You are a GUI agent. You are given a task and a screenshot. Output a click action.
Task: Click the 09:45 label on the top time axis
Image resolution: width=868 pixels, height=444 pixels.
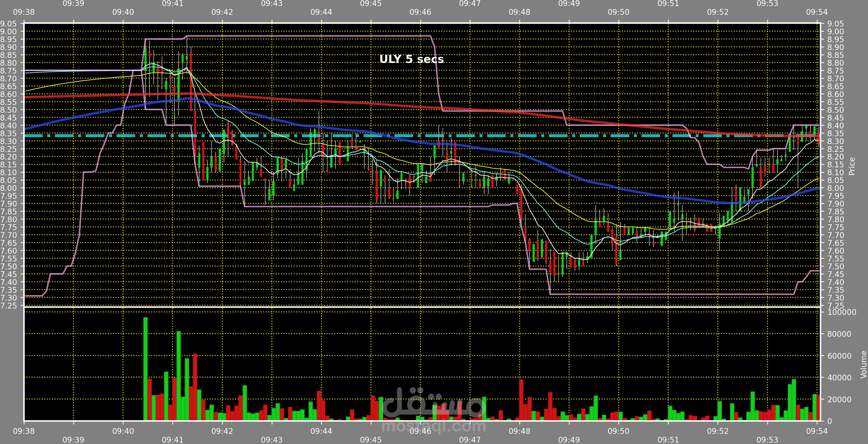click(x=371, y=4)
